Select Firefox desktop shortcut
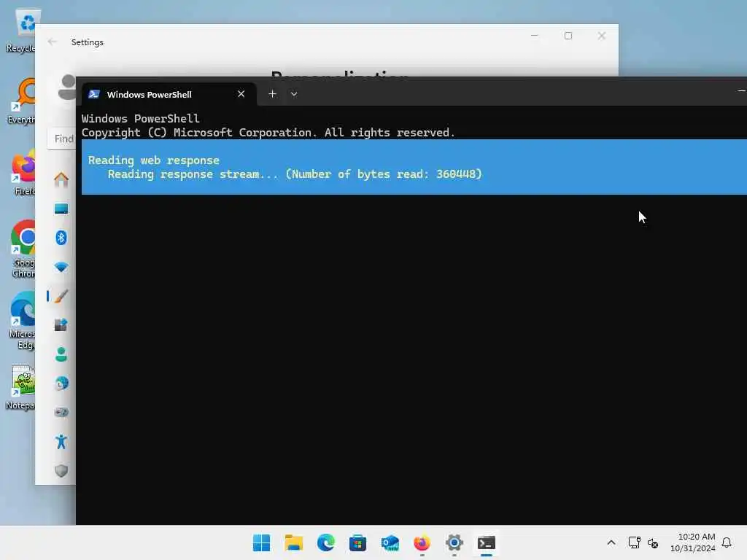Image resolution: width=747 pixels, height=560 pixels. pyautogui.click(x=24, y=172)
